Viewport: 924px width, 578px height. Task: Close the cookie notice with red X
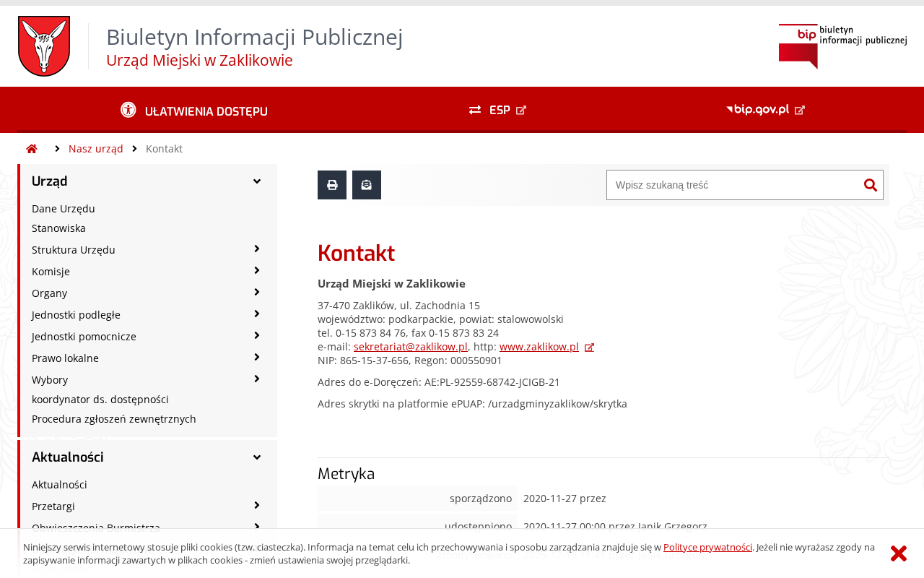[x=899, y=553]
